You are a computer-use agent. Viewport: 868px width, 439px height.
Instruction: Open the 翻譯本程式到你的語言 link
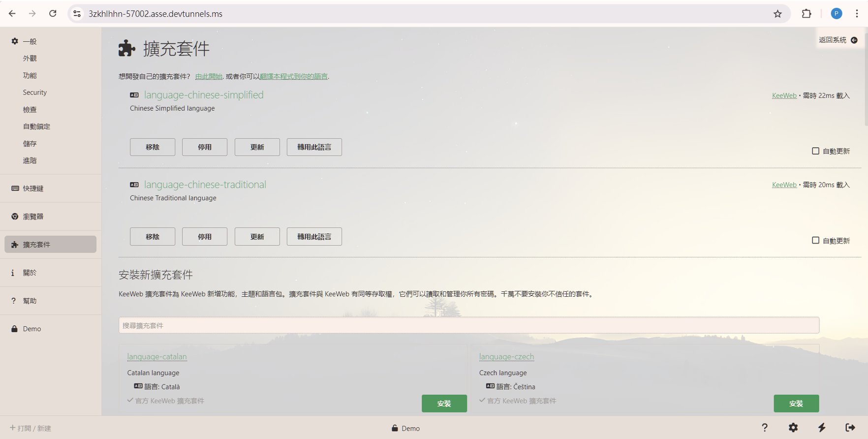tap(294, 77)
